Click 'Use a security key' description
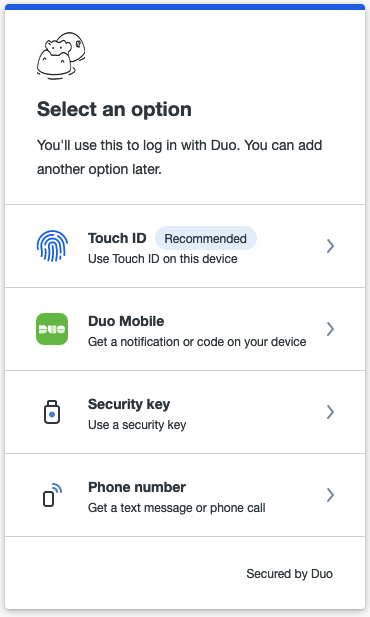Image resolution: width=370 pixels, height=617 pixels. tap(137, 425)
